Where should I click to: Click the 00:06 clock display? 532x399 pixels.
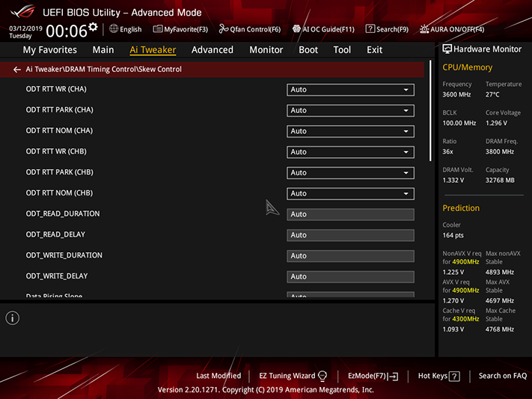click(67, 31)
